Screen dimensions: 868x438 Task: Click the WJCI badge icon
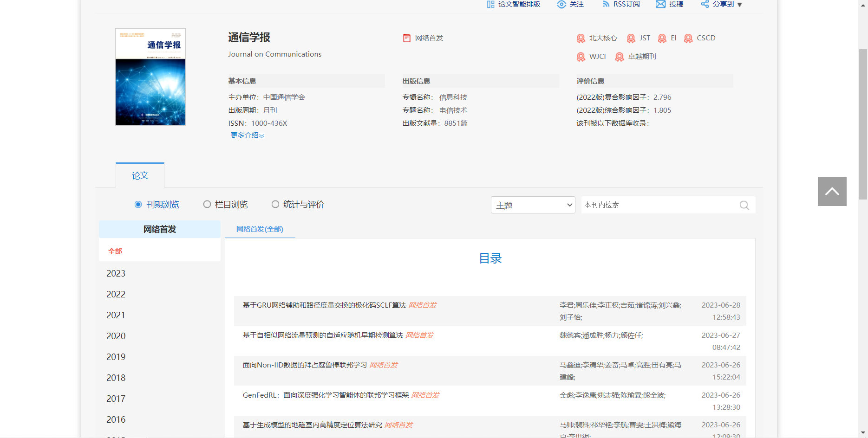581,57
